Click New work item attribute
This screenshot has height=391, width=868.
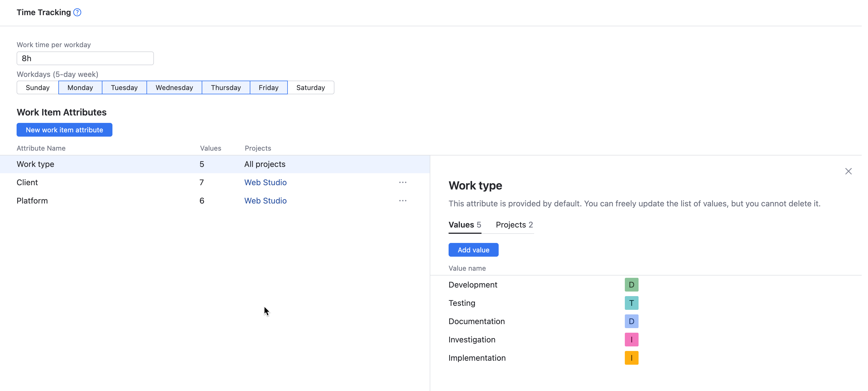coord(64,130)
